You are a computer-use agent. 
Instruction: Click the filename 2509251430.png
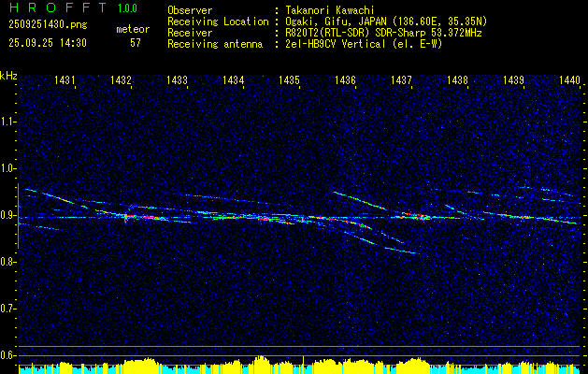pos(48,25)
